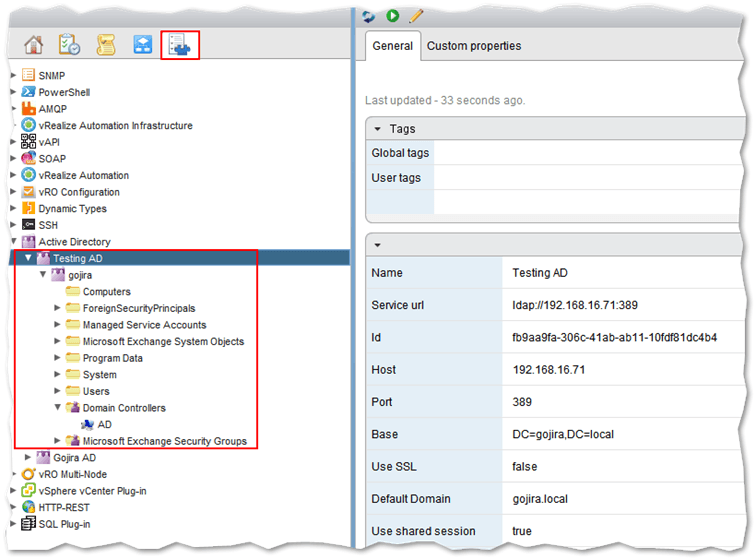Screen dimensions: 756x560
Task: Expand the System folder arrow
Action: click(57, 374)
